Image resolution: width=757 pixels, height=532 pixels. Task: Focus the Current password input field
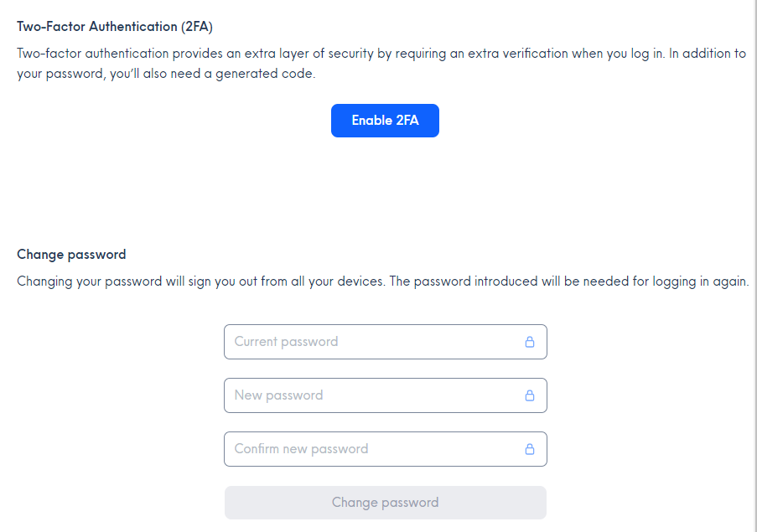pos(386,342)
